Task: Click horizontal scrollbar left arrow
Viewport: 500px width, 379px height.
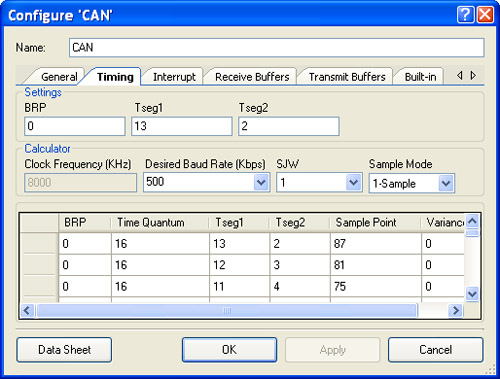Action: 27,311
